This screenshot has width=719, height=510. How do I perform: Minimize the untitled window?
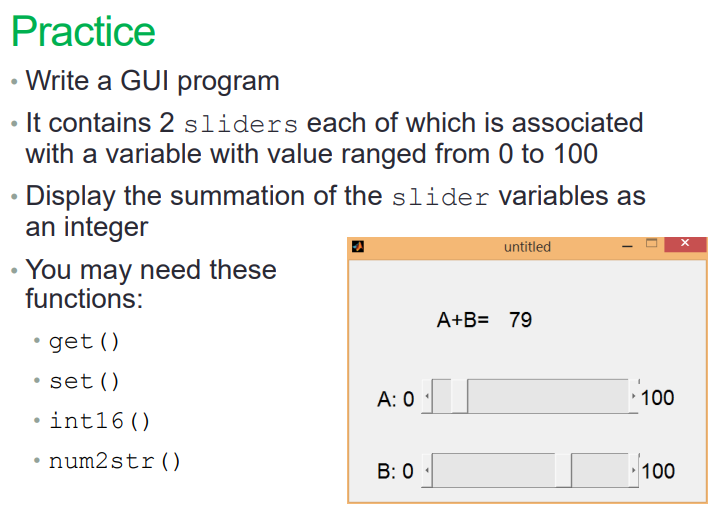[x=627, y=246]
